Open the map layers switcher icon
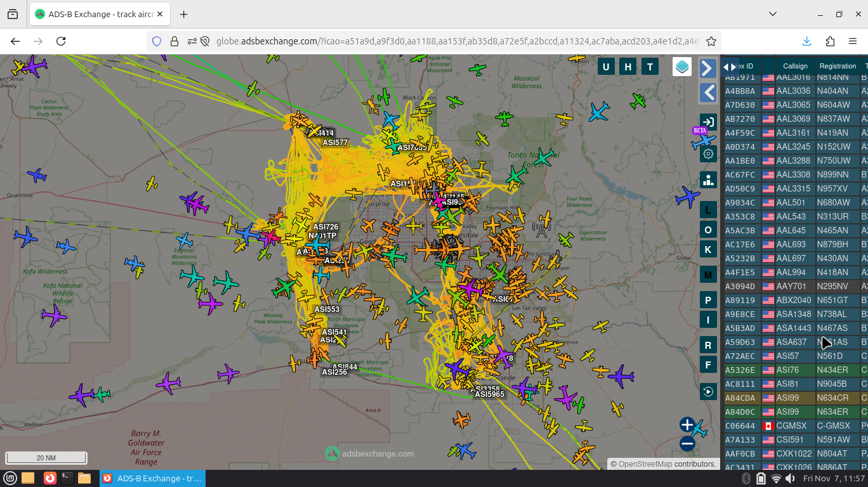Viewport: 868px width, 487px height. (682, 67)
